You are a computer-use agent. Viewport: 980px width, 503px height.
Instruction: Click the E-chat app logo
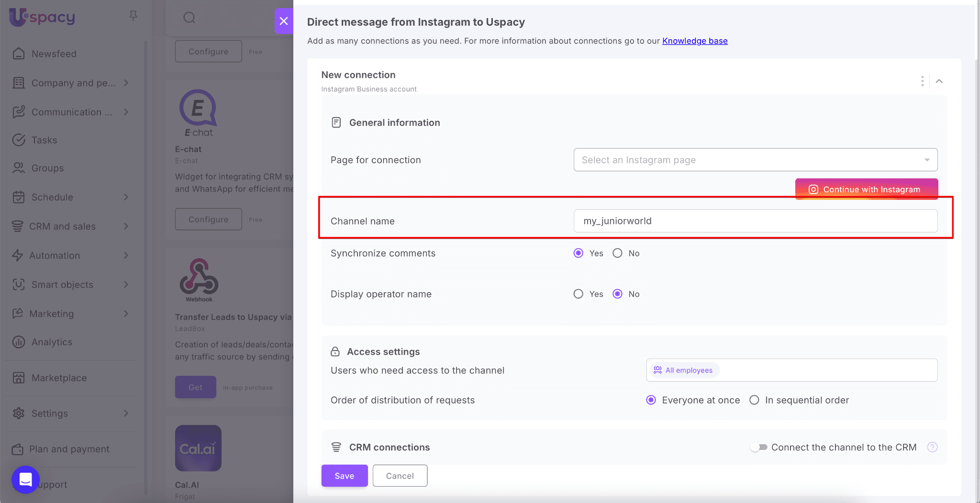pos(198,113)
